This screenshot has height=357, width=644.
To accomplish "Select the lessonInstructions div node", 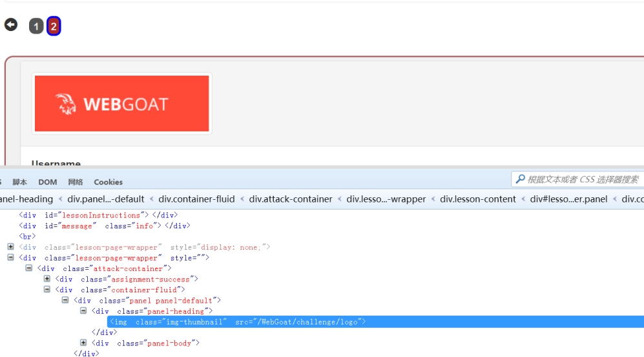I will click(x=98, y=215).
